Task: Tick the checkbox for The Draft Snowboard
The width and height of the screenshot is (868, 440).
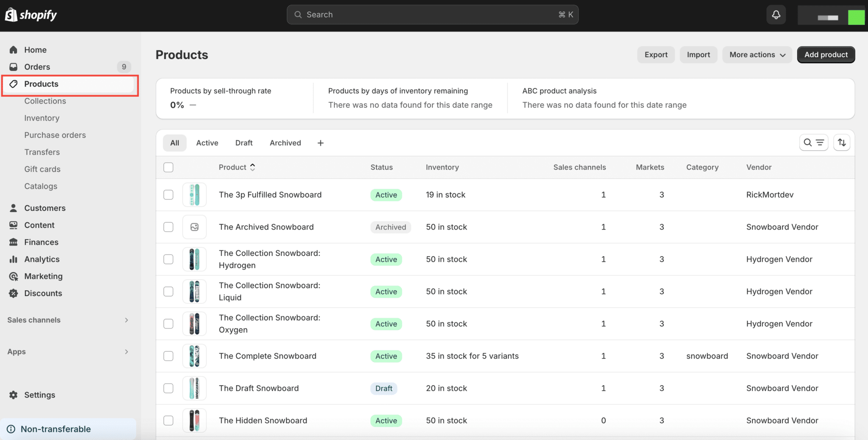Action: [168, 388]
